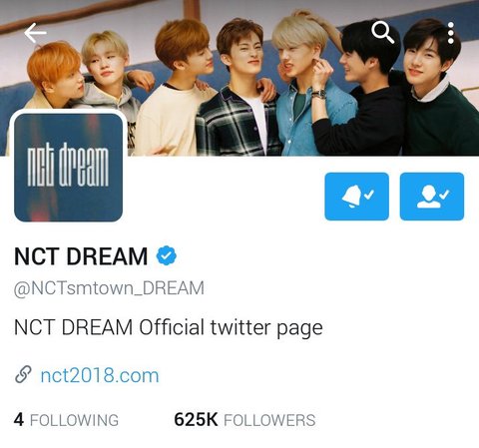The image size is (479, 448).
Task: Select the NCT DREAM display name
Action: click(x=81, y=256)
